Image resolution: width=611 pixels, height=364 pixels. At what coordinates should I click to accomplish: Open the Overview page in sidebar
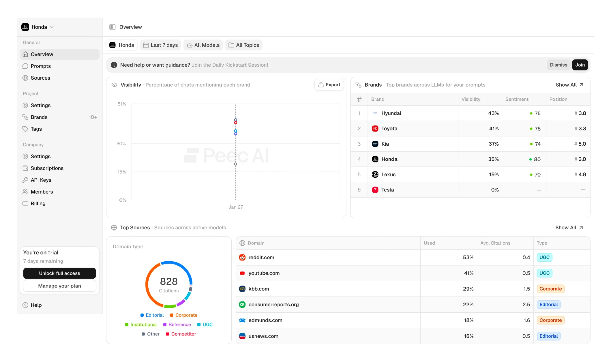60,54
